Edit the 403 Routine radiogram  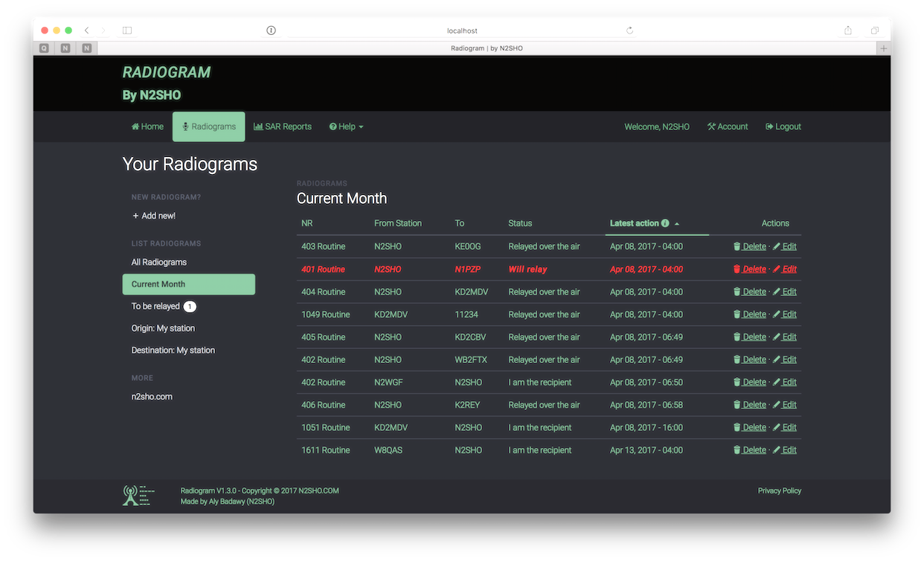point(785,246)
